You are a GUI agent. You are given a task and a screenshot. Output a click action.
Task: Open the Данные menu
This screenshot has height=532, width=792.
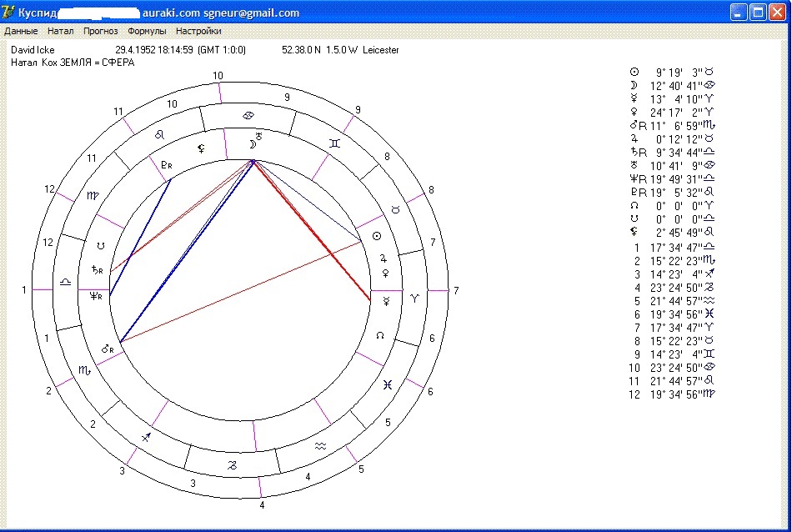coord(21,31)
